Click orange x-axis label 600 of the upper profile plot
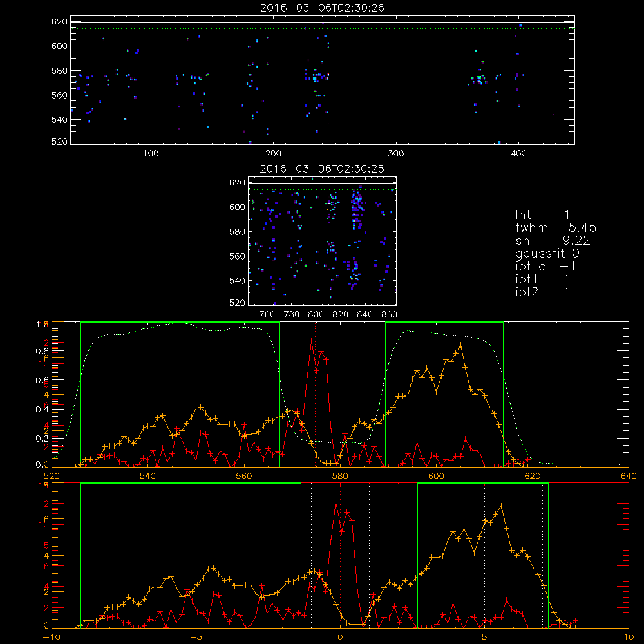 (436, 477)
